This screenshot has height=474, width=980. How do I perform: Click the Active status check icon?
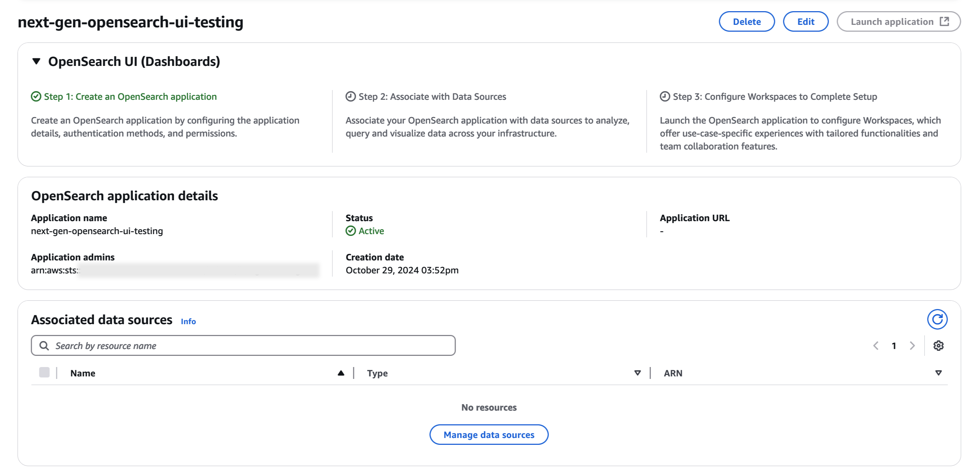pos(350,231)
